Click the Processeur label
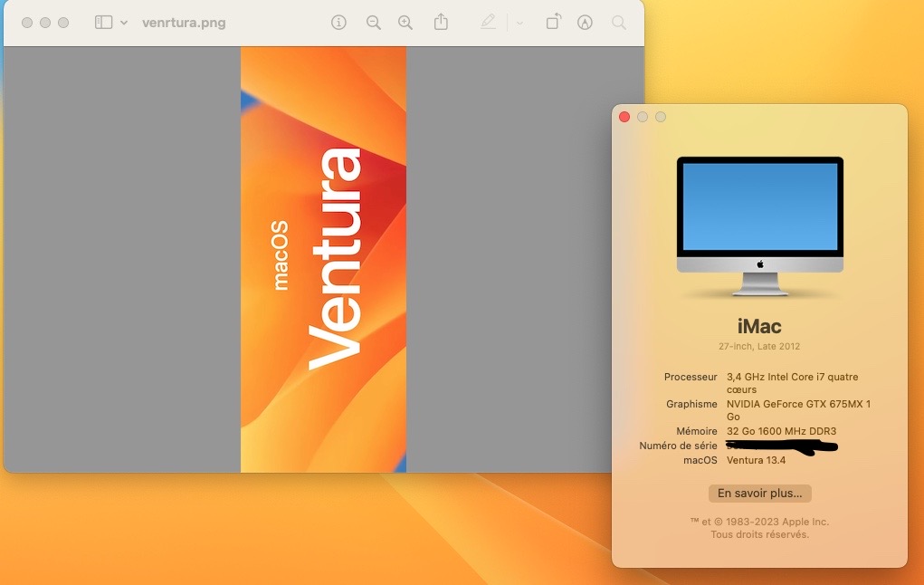Viewport: 924px width, 585px height. pyautogui.click(x=691, y=377)
